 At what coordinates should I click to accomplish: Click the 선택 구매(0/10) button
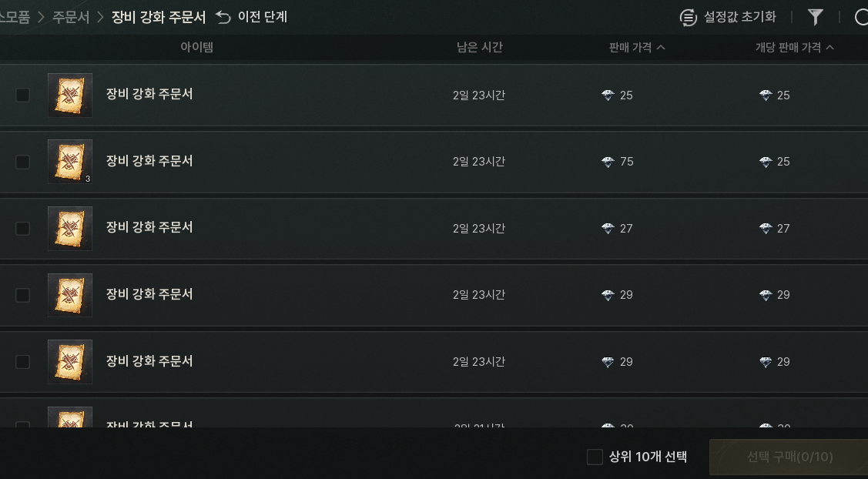789,457
